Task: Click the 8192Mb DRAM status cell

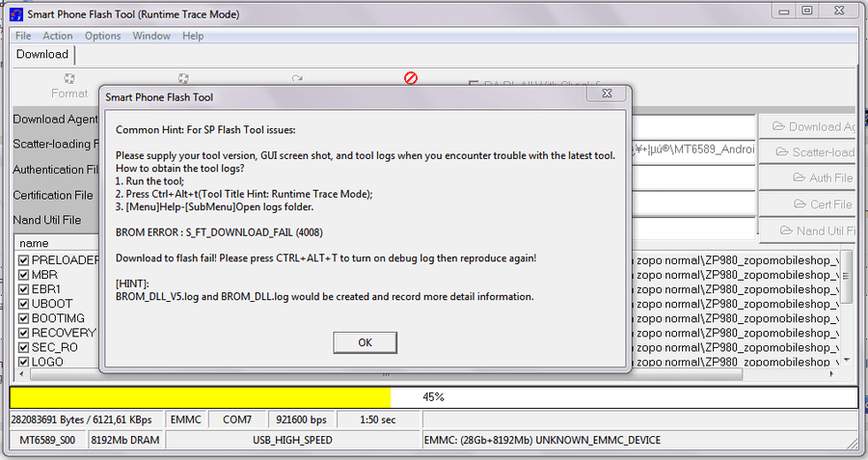Action: [x=125, y=440]
